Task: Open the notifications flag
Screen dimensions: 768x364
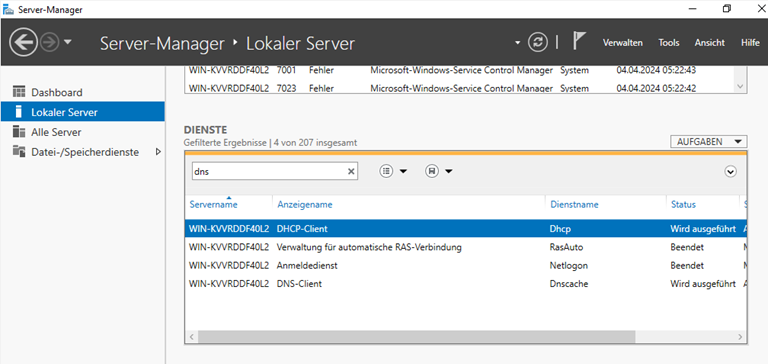Action: pyautogui.click(x=579, y=42)
